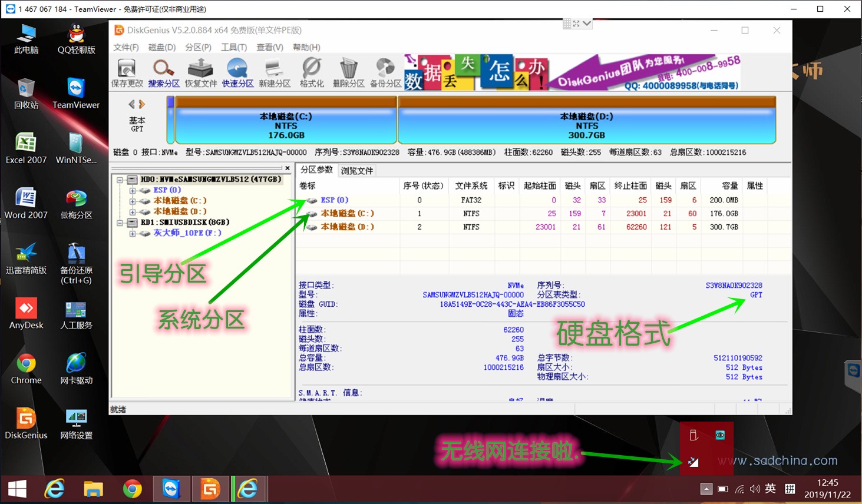
Task: Select the thin ESP partition strip in disk map
Action: pyautogui.click(x=170, y=121)
